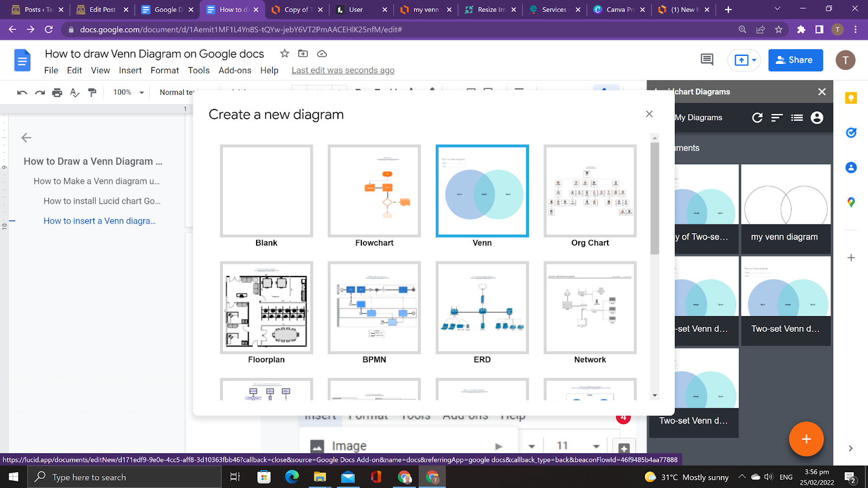Click the Undo toolbar icon
The height and width of the screenshot is (488, 868).
pos(22,92)
